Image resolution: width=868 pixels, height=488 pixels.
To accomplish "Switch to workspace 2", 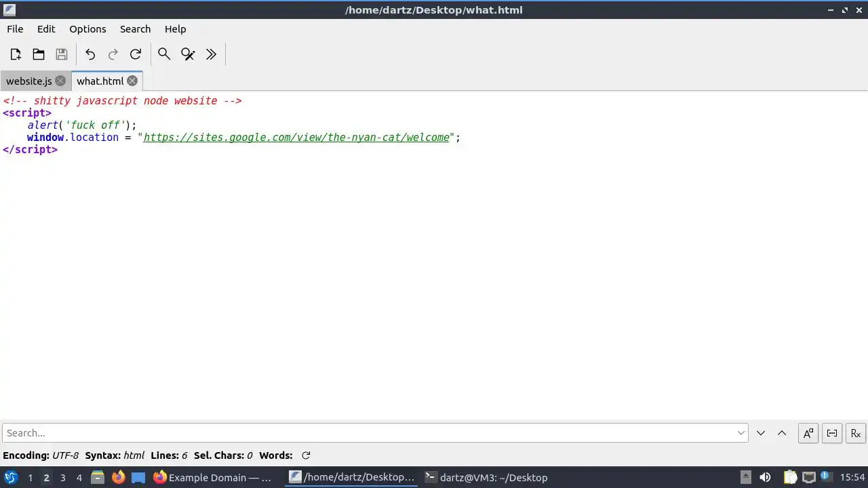I will [x=46, y=478].
